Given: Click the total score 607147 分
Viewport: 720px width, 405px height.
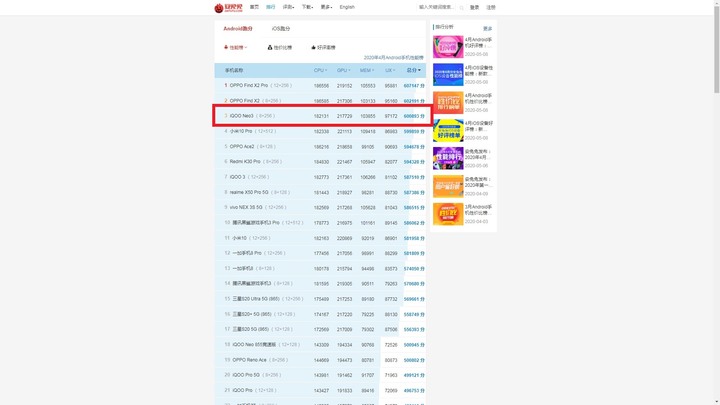Looking at the screenshot, I should point(414,86).
